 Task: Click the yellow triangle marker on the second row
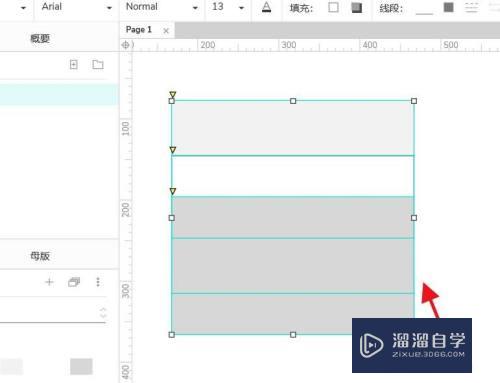point(172,150)
